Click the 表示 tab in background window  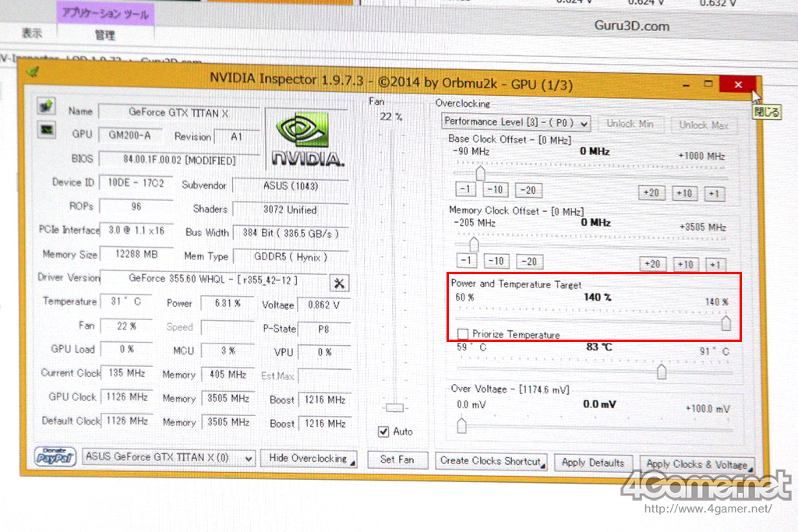[x=31, y=33]
